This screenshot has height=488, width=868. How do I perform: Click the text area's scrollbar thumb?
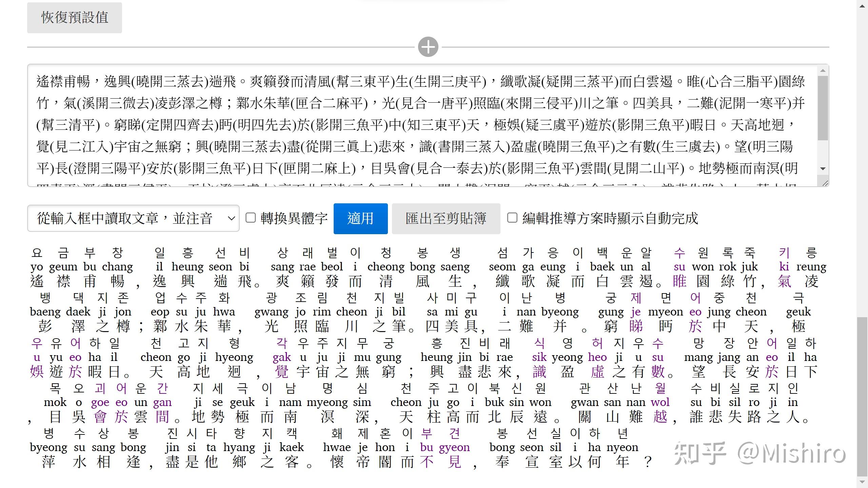click(823, 108)
